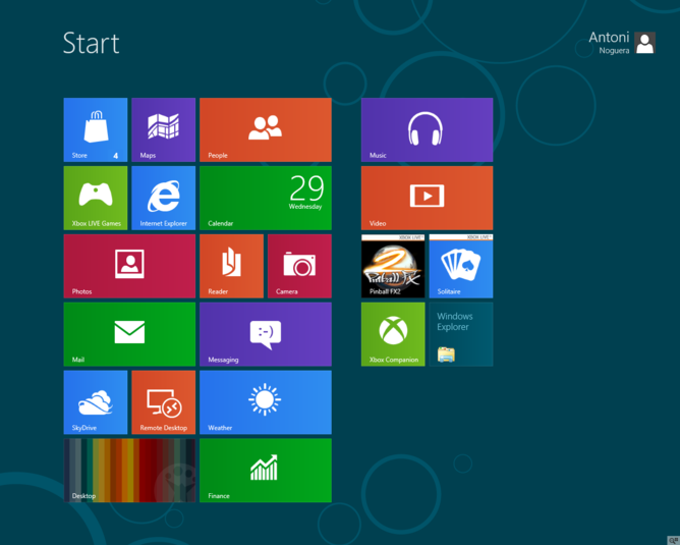Click the Antoni Noguera user name

click(x=608, y=42)
